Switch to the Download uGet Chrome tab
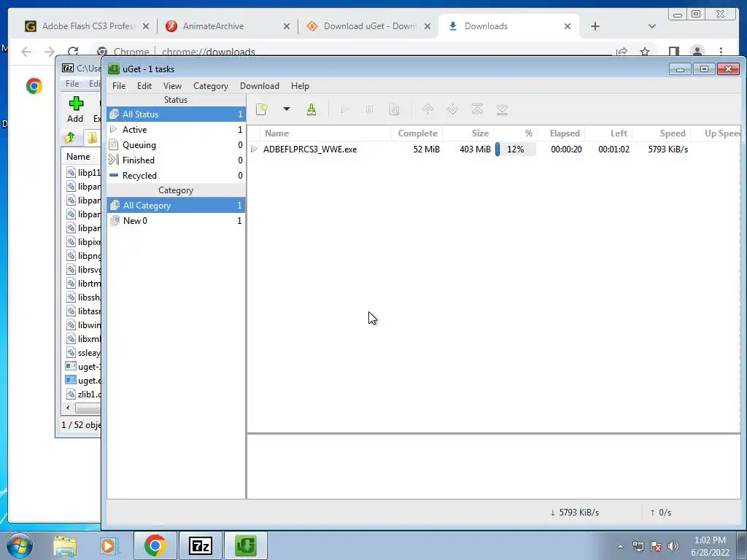The width and height of the screenshot is (747, 560). (x=368, y=26)
